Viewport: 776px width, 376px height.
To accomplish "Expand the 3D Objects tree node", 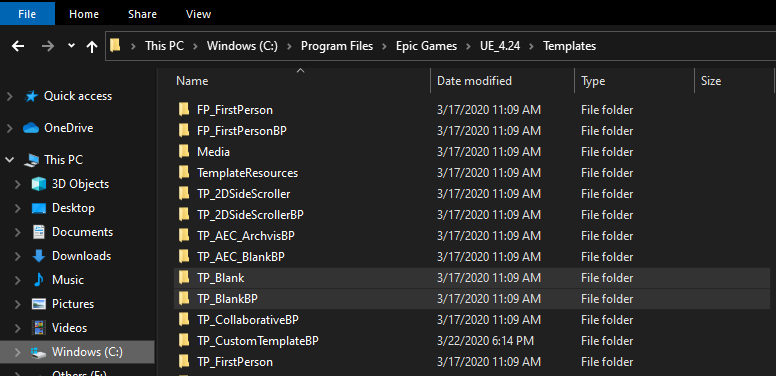I will [17, 185].
